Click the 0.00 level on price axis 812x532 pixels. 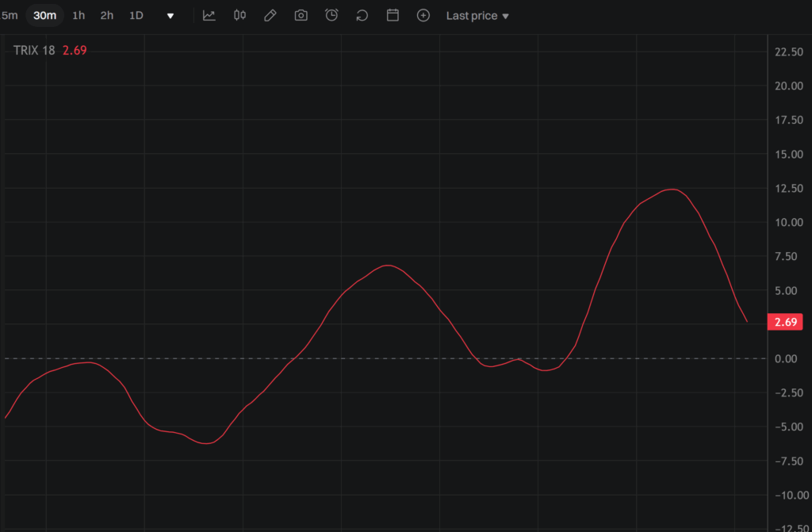click(x=785, y=358)
